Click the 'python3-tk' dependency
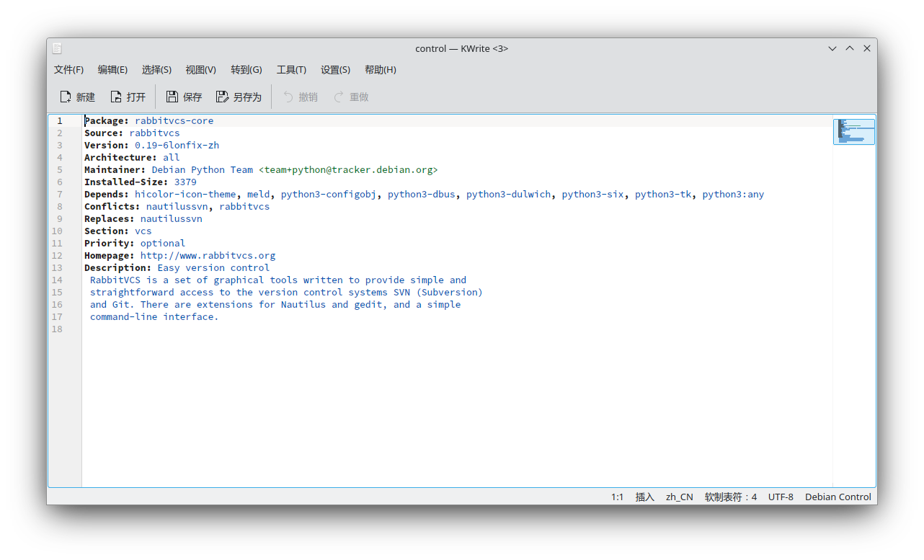The width and height of the screenshot is (924, 560). tap(663, 195)
